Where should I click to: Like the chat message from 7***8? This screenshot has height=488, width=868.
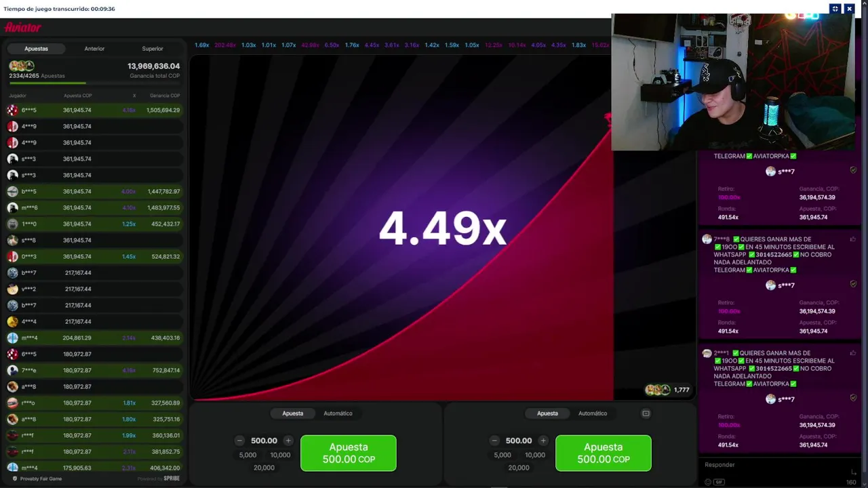[x=853, y=239]
